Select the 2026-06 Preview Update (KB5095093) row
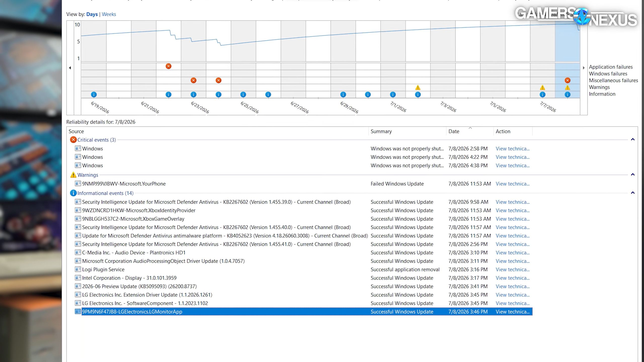 303,286
